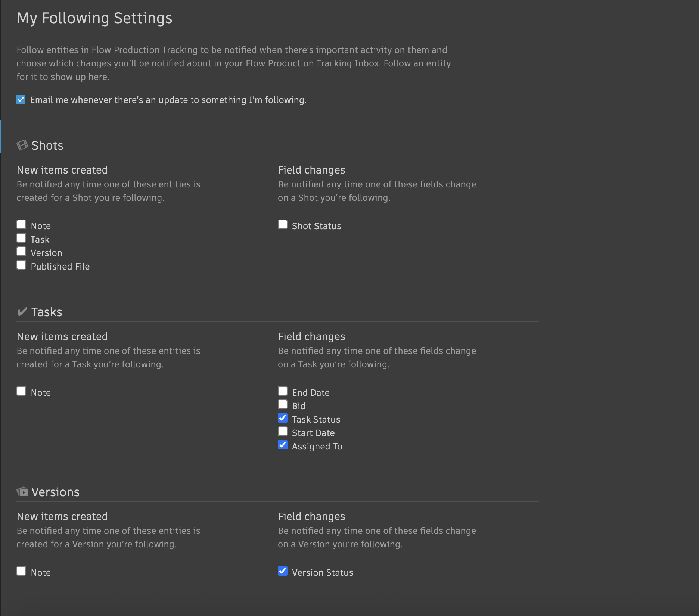Click the Shots film strip icon
The width and height of the screenshot is (699, 616).
(22, 145)
